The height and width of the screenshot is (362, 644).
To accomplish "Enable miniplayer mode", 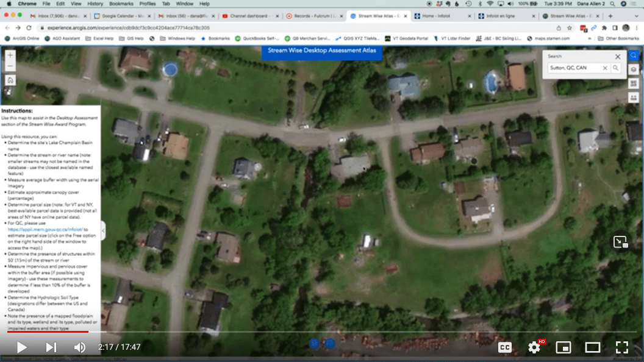I will [x=563, y=347].
